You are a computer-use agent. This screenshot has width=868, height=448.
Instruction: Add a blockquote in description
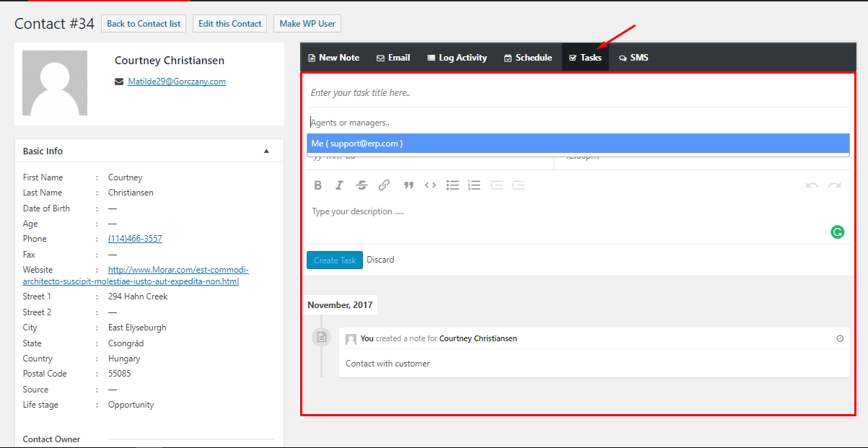pos(408,185)
